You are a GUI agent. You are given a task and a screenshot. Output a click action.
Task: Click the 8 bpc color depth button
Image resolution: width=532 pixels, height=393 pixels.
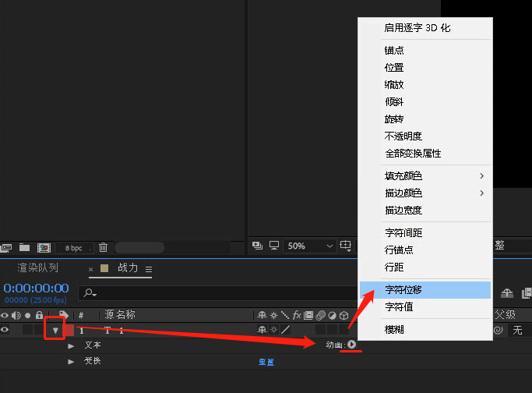click(74, 248)
